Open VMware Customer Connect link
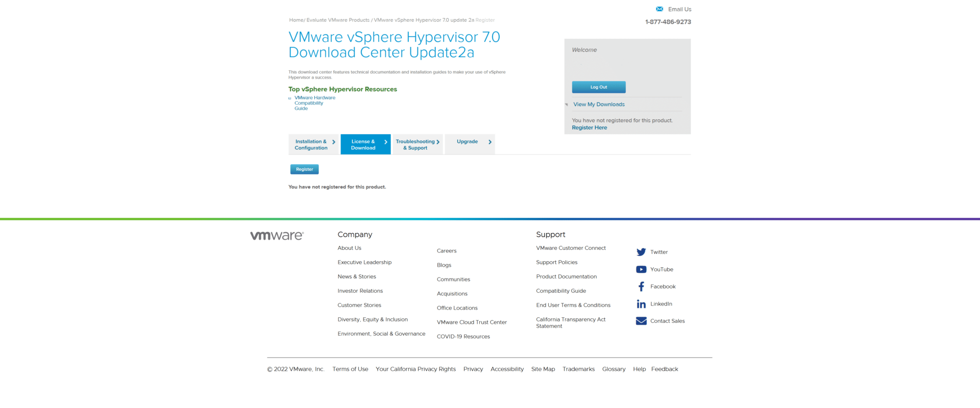Viewport: 980px width, 408px height. pyautogui.click(x=571, y=248)
